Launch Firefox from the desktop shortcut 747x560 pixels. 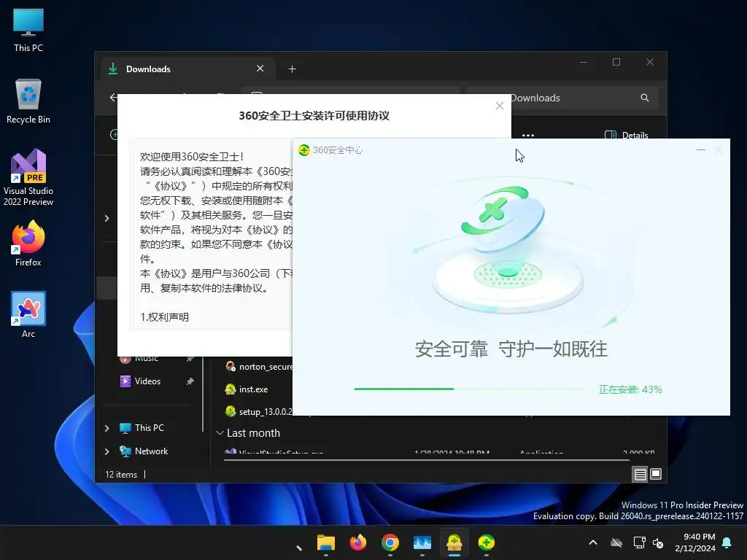pos(28,244)
